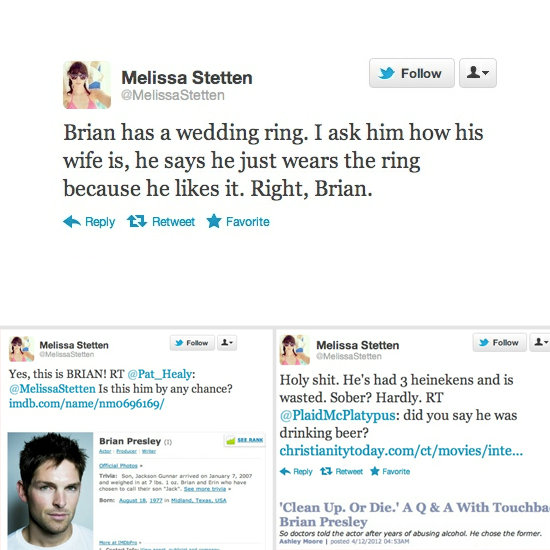The width and height of the screenshot is (550, 550).
Task: Follow Melissa Stetten from top tweet
Action: 412,73
